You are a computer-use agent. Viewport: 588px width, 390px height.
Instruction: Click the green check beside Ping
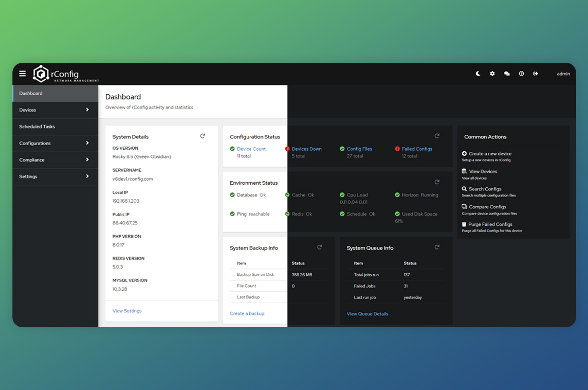(232, 214)
